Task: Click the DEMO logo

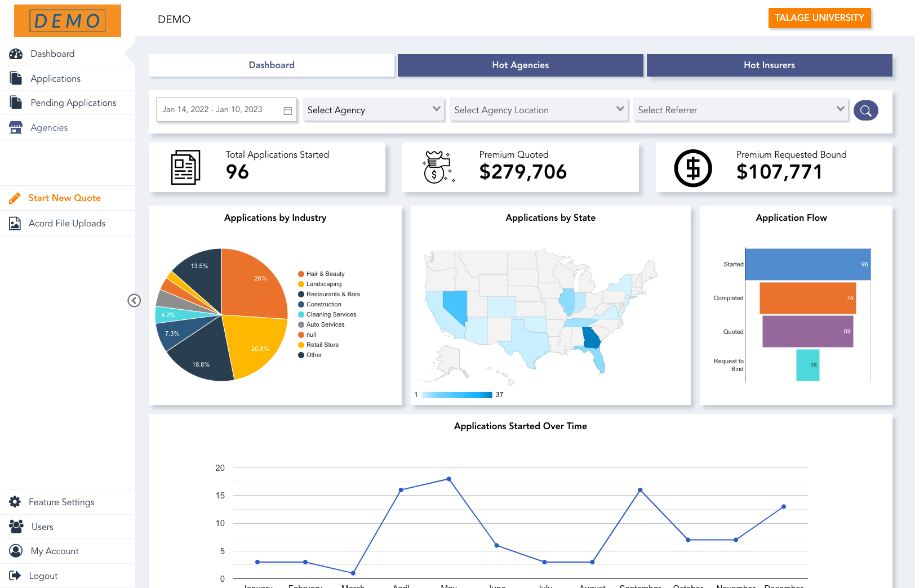Action: point(68,21)
